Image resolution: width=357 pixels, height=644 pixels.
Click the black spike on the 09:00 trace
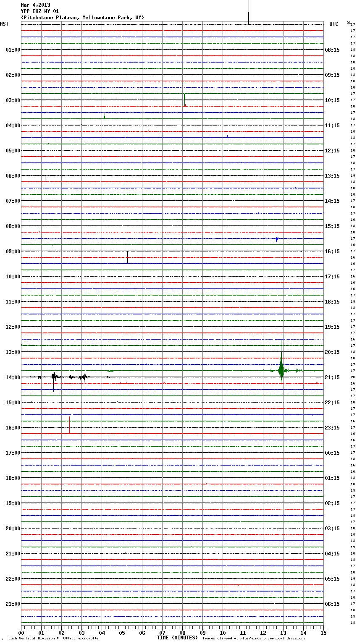tap(127, 257)
